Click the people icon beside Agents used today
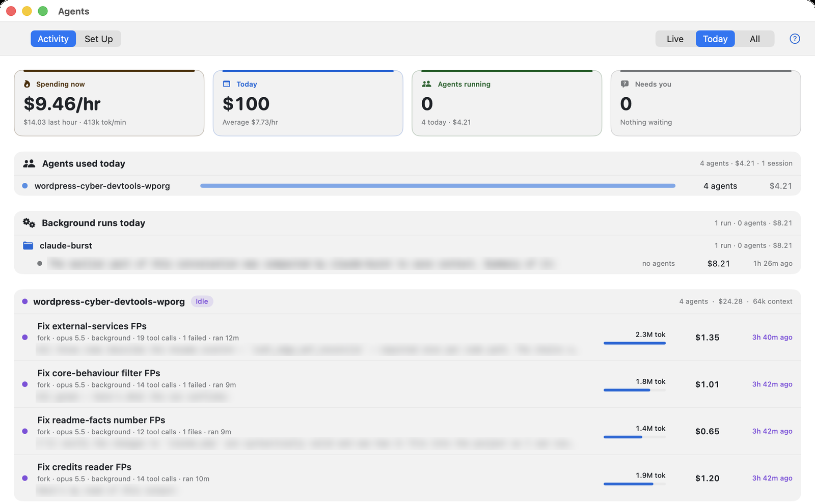Screen dimensions: 815x504 (29, 163)
